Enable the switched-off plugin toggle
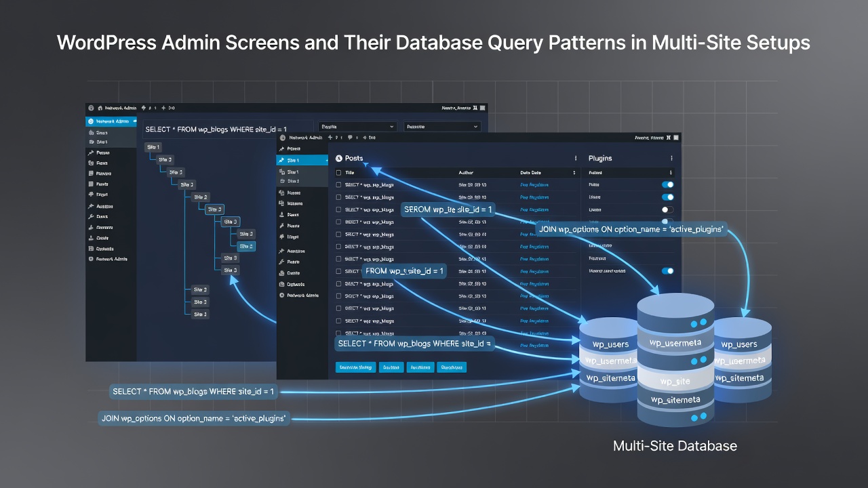 667,209
